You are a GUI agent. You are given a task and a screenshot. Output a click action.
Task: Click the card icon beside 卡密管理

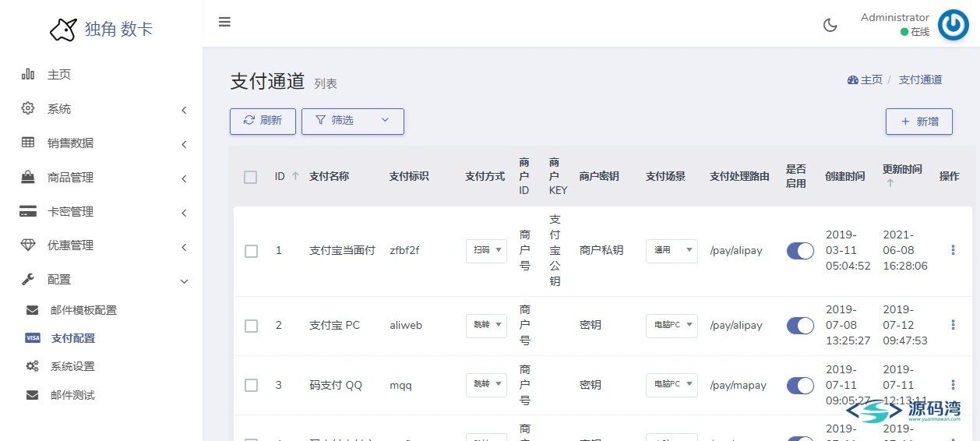(28, 211)
